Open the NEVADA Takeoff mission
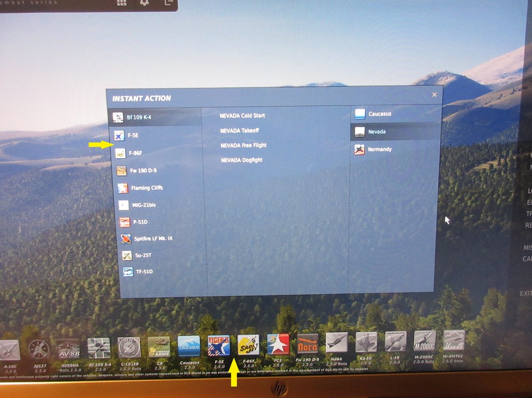 239,131
